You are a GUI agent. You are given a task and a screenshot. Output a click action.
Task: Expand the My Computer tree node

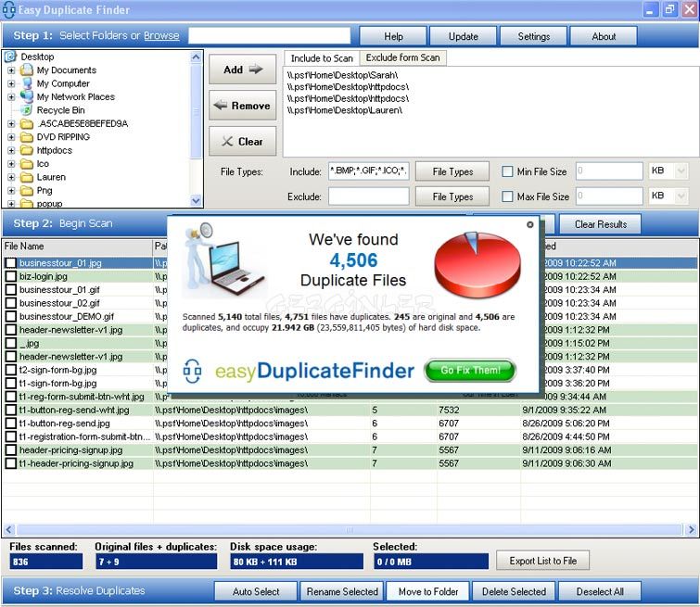point(12,83)
